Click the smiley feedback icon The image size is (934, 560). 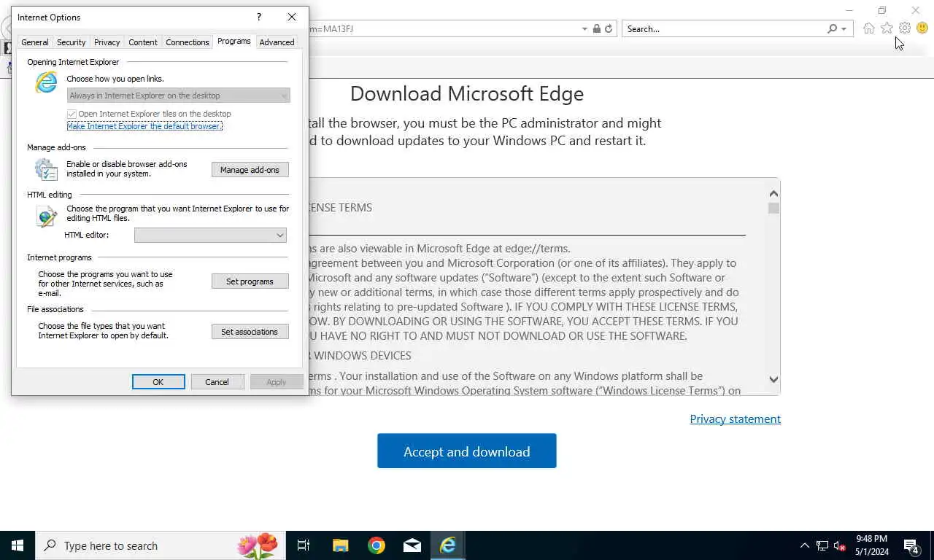click(922, 28)
